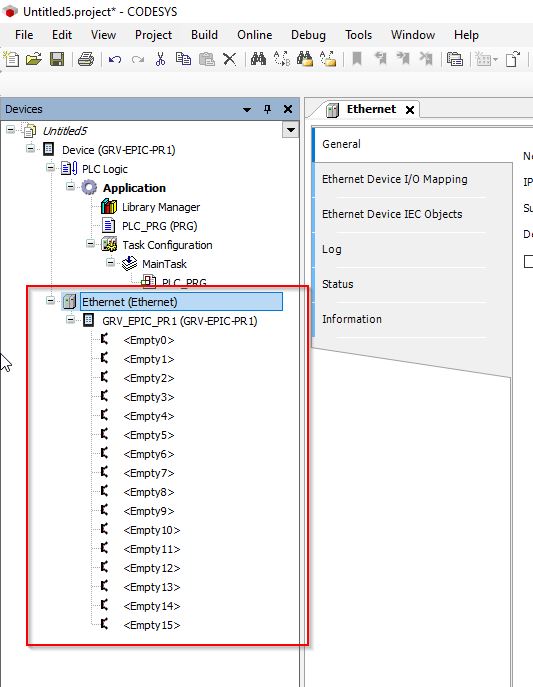533x687 pixels.
Task: Collapse the MainTask node
Action: pyautogui.click(x=110, y=262)
